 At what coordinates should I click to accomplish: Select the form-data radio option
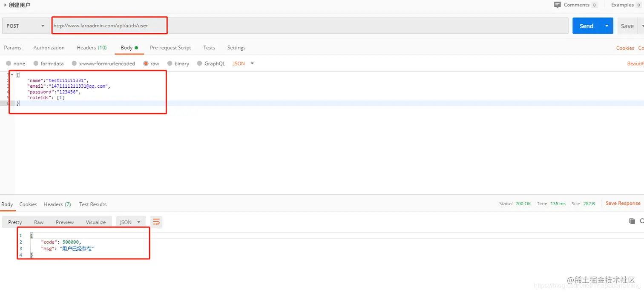point(36,63)
